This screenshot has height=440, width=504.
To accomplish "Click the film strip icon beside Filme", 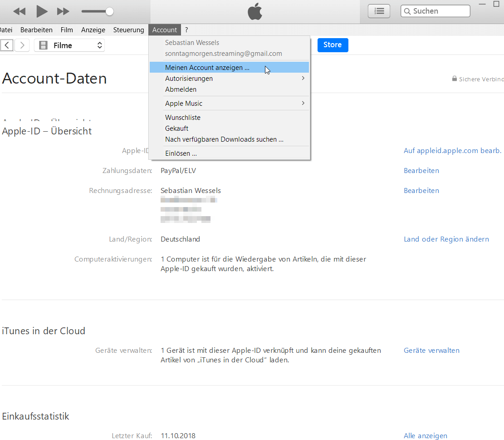I will click(43, 45).
